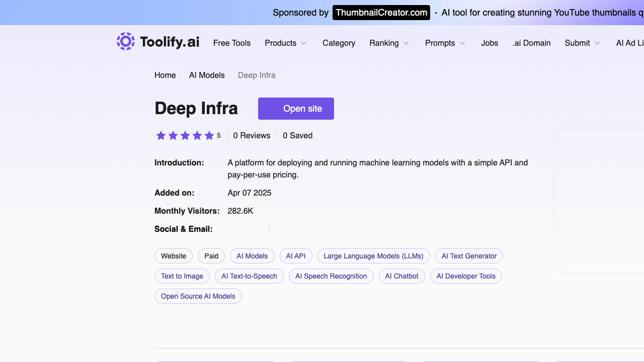Select the AI Text Generator tag

click(469, 256)
